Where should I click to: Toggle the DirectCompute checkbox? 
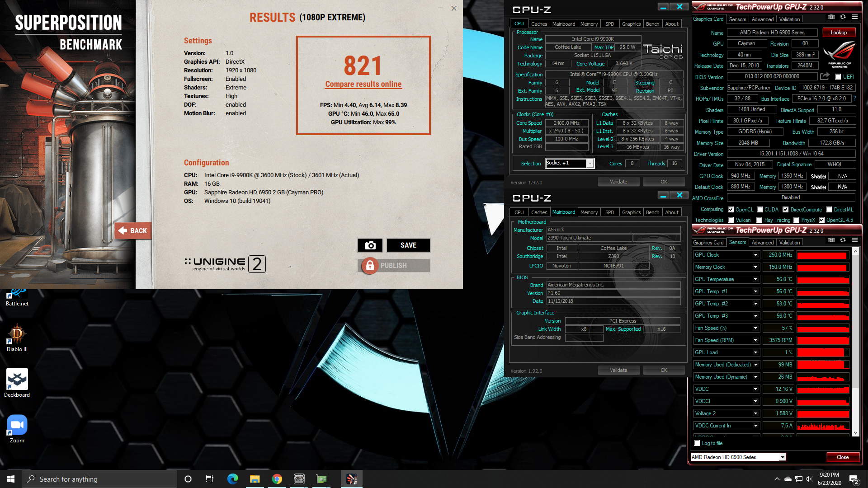click(x=786, y=210)
